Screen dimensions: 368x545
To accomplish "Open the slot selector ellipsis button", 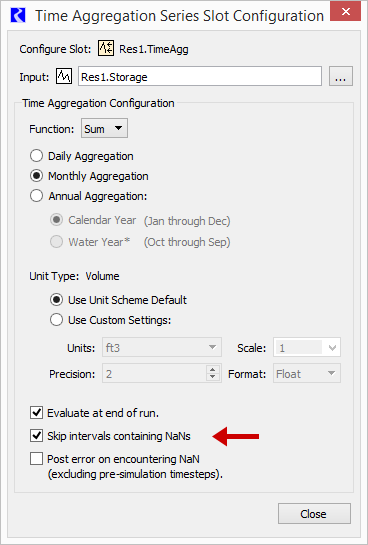I will (x=341, y=76).
